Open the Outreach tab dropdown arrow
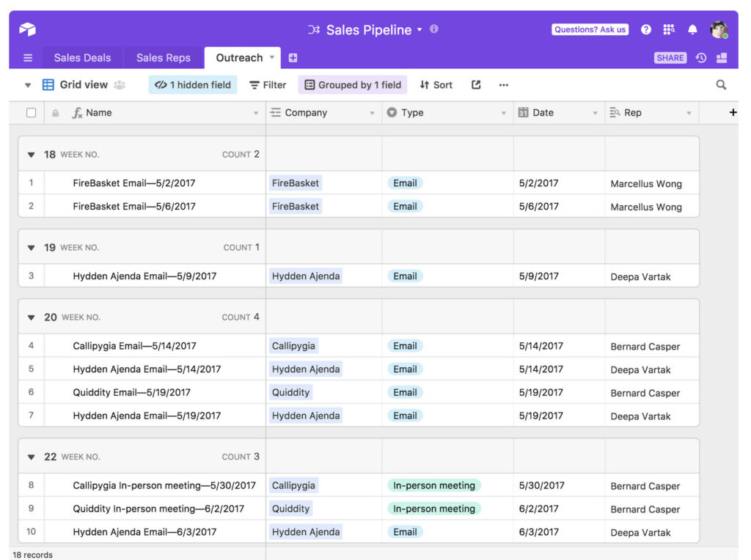 tap(272, 57)
